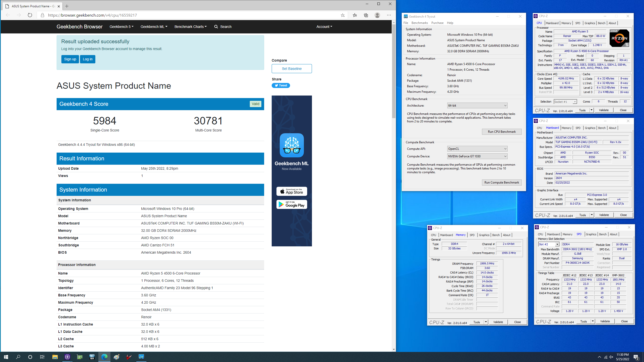Click the browser address bar URL
644x362 pixels.
point(92,15)
